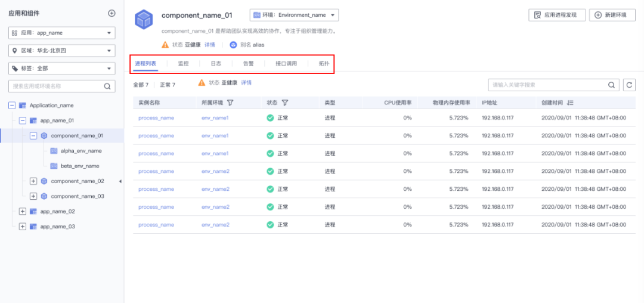Collapse the Application_name tree node
644x303 pixels.
[13, 106]
